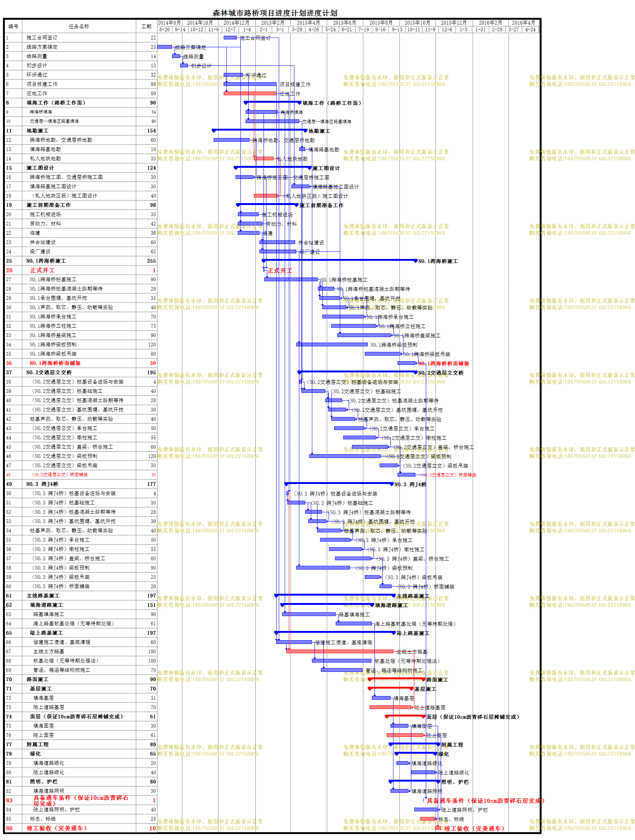635x840 pixels.
Task: Select task row 征地工作 in the table
Action: click(x=80, y=93)
